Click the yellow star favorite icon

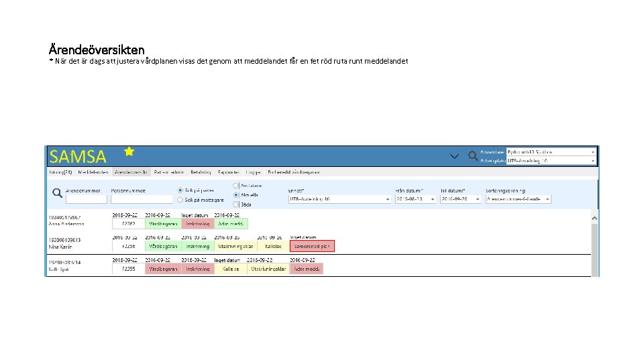[x=129, y=152]
